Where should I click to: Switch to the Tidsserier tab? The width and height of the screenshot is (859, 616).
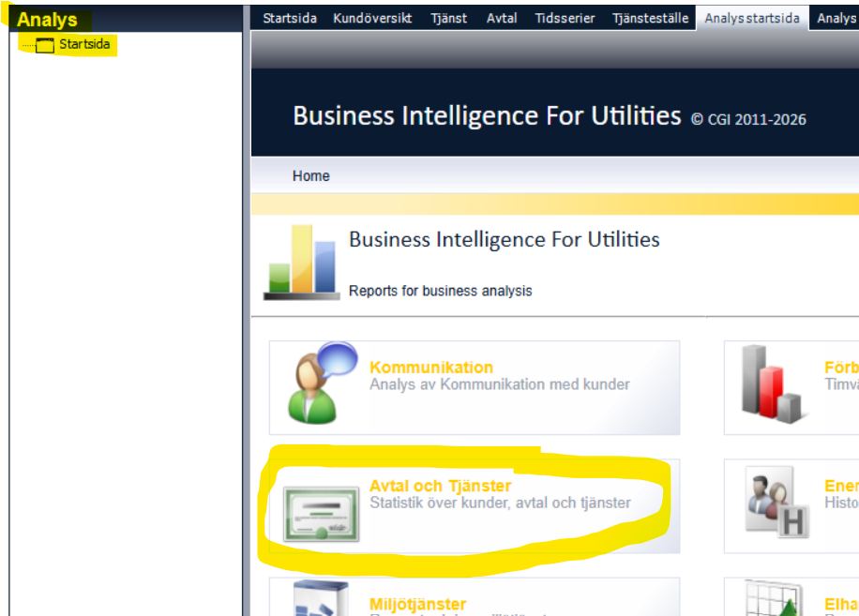(x=565, y=18)
